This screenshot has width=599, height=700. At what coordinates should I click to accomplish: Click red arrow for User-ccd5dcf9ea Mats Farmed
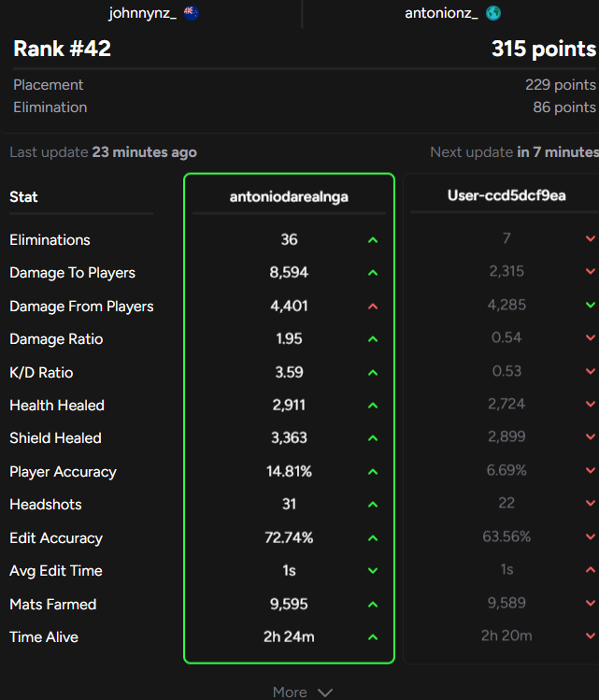click(x=591, y=603)
